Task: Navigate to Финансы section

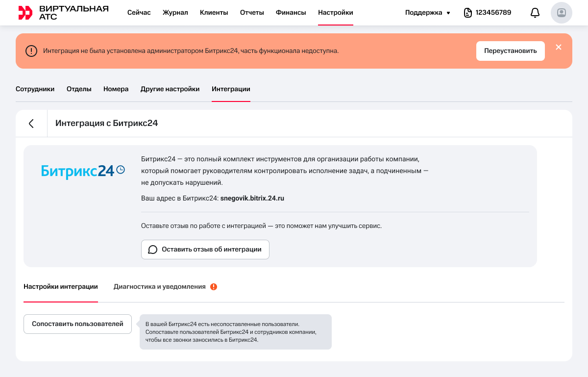Action: tap(291, 13)
